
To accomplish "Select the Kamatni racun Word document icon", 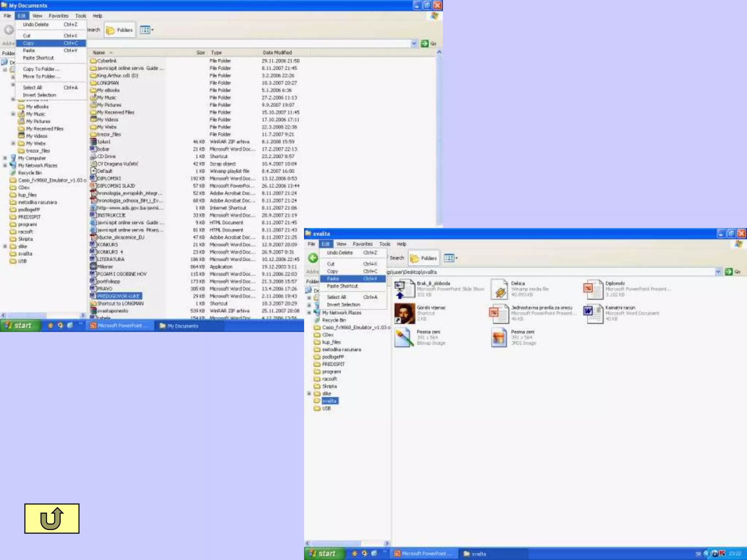I will pos(593,313).
